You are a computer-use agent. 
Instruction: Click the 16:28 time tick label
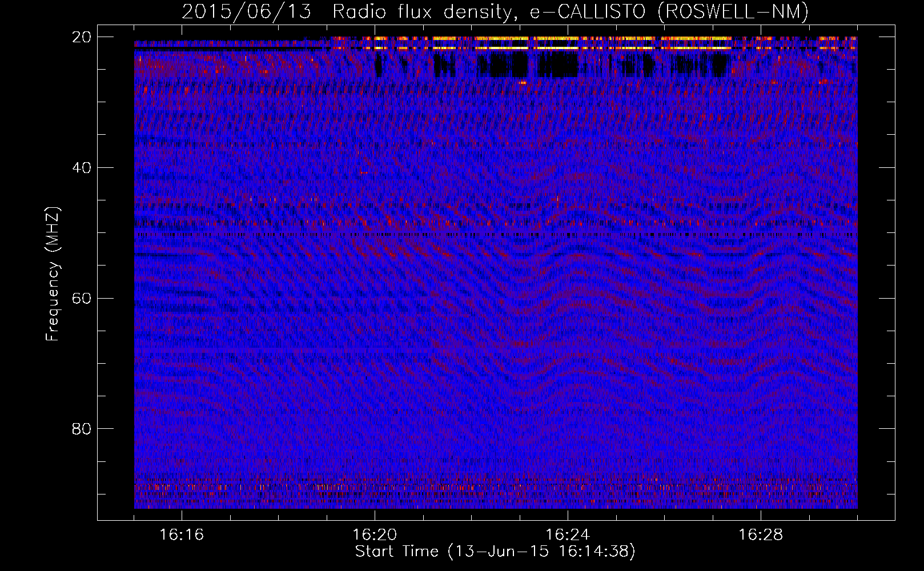(x=761, y=534)
